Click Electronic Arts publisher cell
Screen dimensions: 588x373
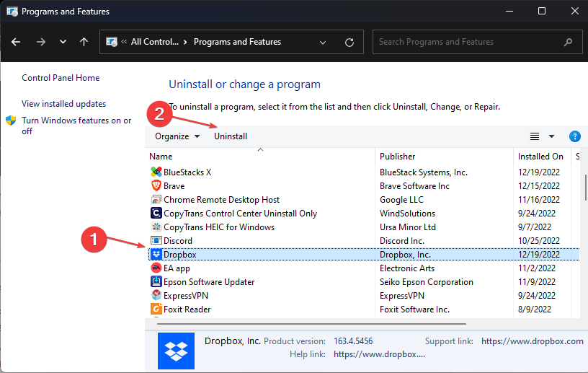click(x=407, y=268)
